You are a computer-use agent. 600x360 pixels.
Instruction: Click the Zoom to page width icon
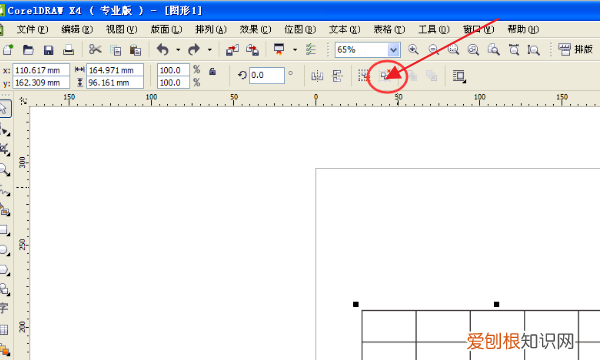pyautogui.click(x=514, y=49)
